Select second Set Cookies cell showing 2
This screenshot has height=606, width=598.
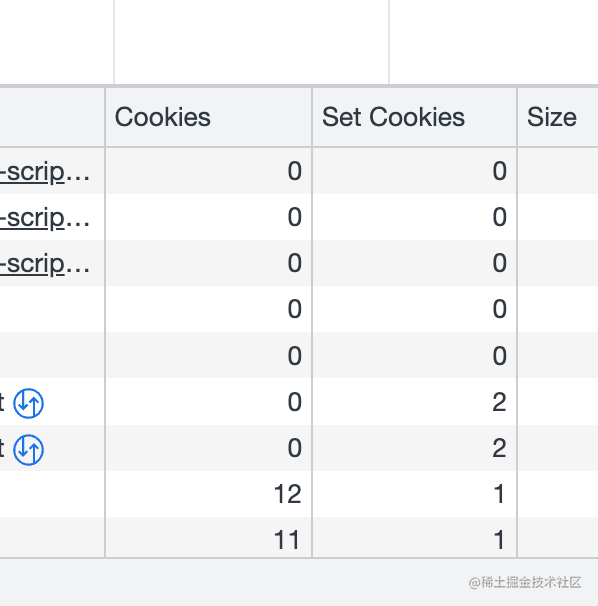point(414,448)
